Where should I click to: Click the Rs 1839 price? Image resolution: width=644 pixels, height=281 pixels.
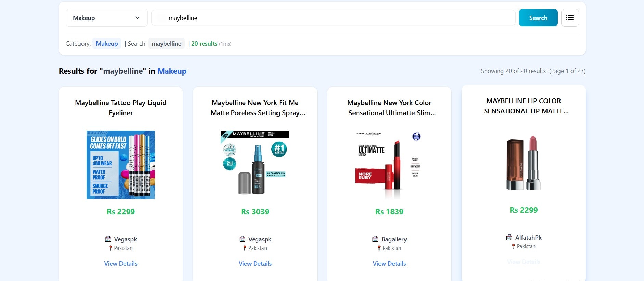click(389, 212)
